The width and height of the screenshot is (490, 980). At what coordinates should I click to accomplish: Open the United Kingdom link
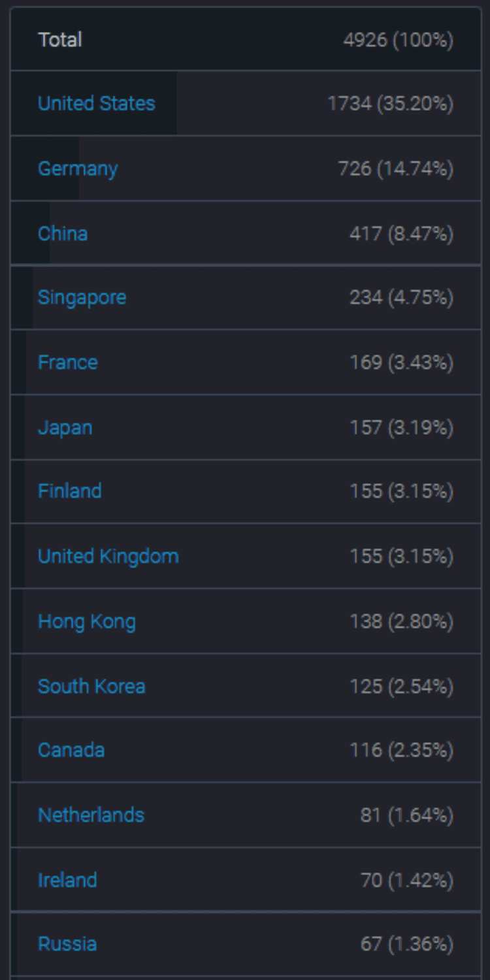pyautogui.click(x=108, y=556)
